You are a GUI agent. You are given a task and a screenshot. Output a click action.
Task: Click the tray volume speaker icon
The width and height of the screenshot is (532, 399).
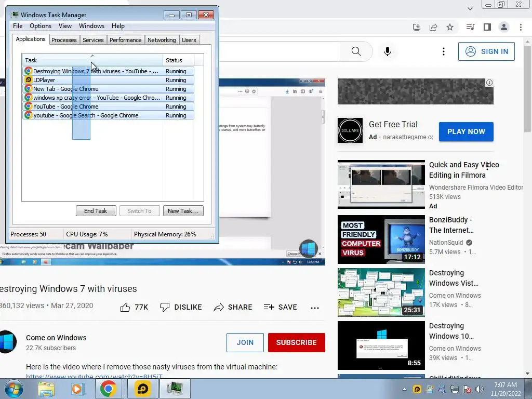click(480, 389)
